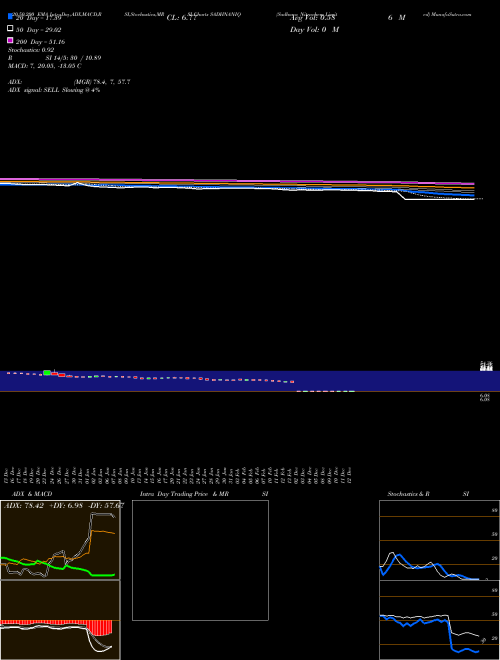The width and height of the screenshot is (500, 660).
Task: Open the ADX line chart thumbnail
Action: point(60,540)
